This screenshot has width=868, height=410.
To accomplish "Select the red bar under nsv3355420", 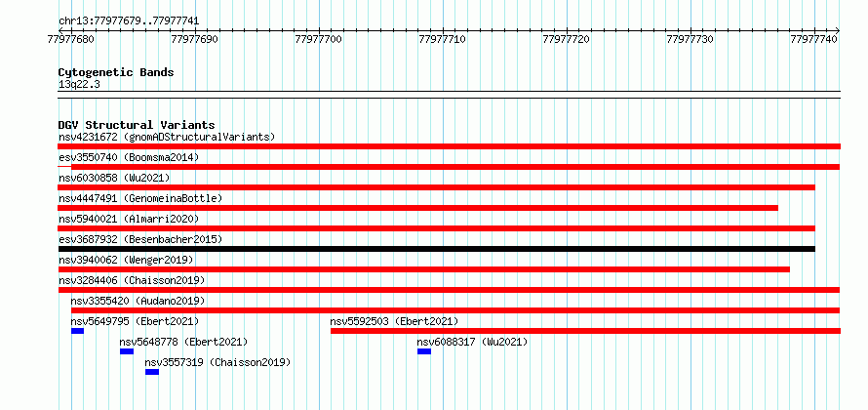I will click(455, 310).
